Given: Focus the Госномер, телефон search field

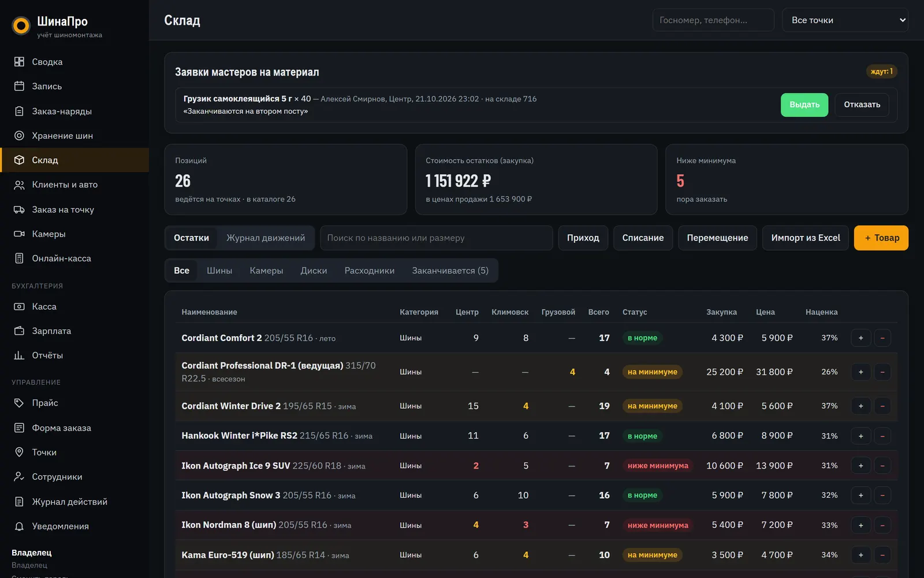Looking at the screenshot, I should pyautogui.click(x=713, y=20).
